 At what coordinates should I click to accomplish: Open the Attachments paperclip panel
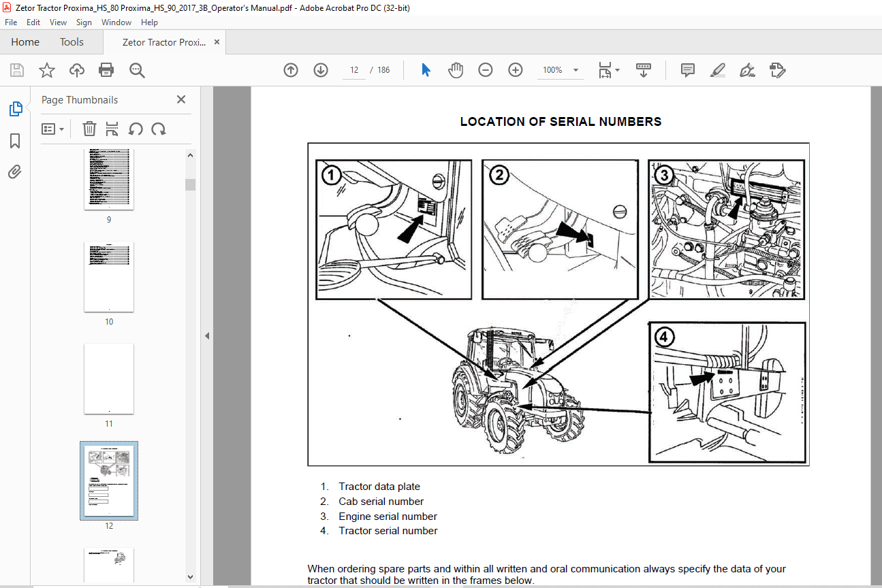15,172
